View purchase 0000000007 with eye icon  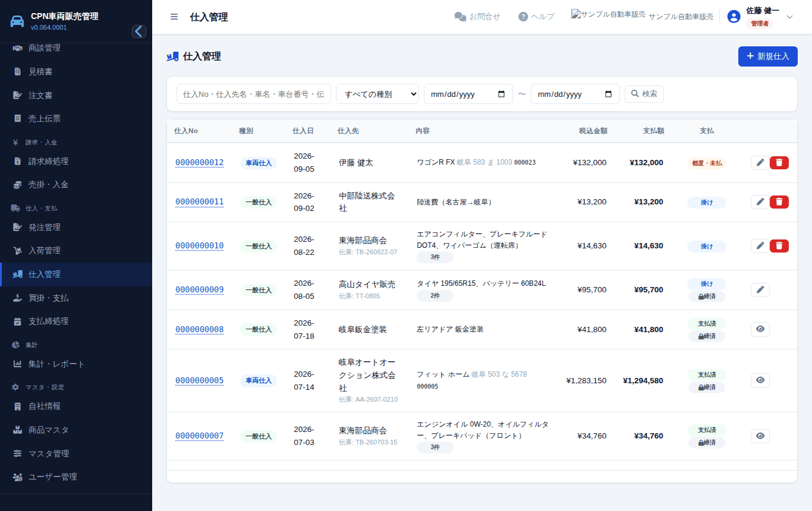pyautogui.click(x=760, y=436)
